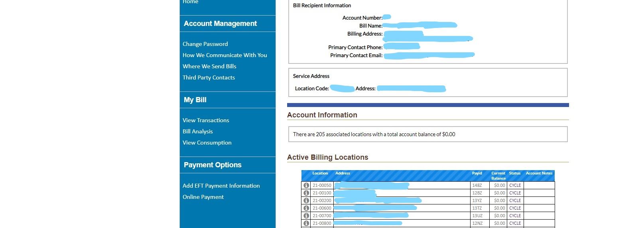Click the Home link in sidebar
This screenshot has width=644, height=228.
pos(190,2)
